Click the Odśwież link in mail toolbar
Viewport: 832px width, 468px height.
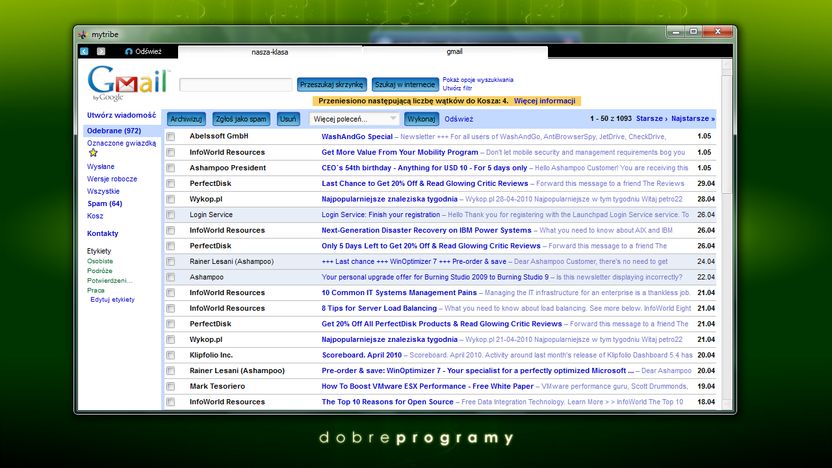click(458, 119)
